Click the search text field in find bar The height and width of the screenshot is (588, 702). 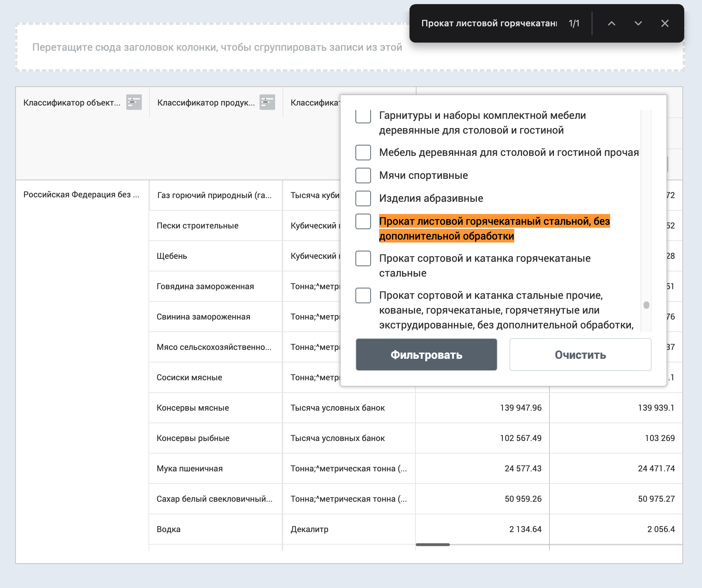[489, 23]
